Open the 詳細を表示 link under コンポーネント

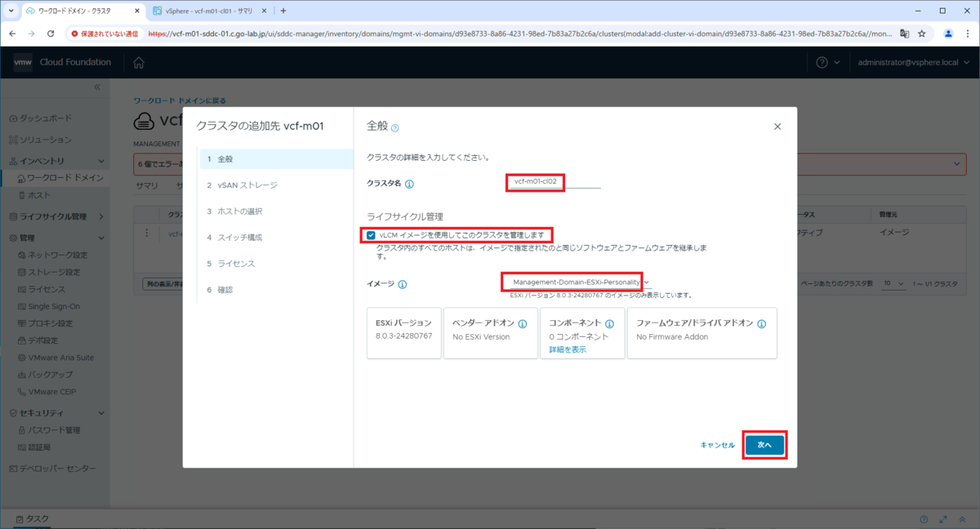click(568, 349)
